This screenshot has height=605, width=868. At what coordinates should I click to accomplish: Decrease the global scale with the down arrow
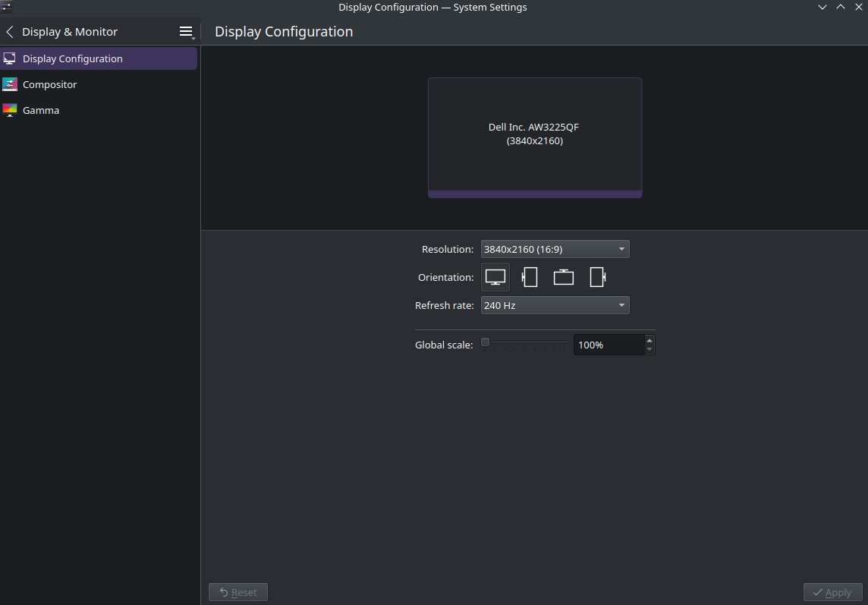(x=649, y=350)
